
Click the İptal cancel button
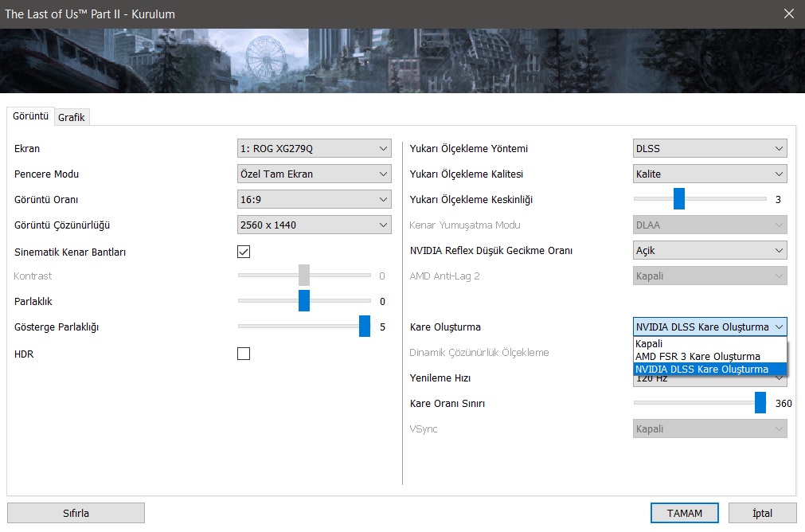coord(762,513)
